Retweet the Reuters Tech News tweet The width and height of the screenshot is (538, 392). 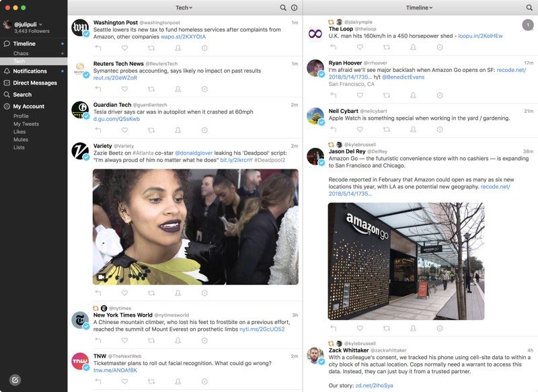[x=151, y=89]
